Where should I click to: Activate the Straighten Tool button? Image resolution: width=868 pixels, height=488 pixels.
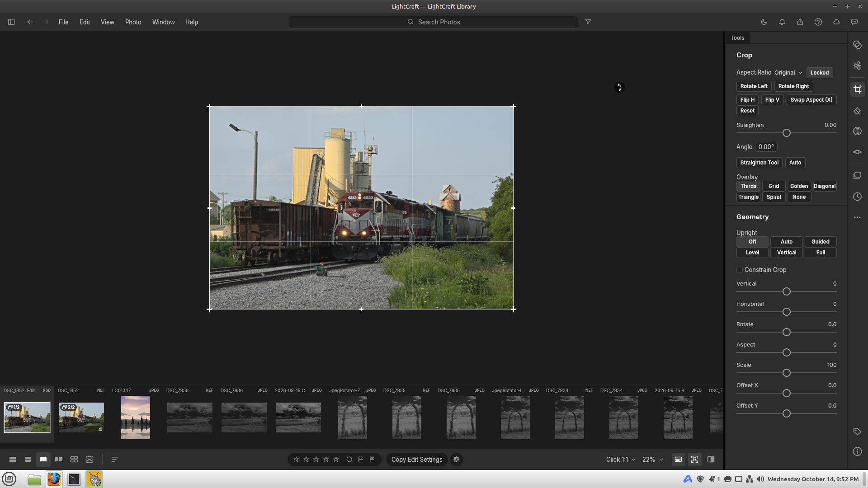(759, 163)
